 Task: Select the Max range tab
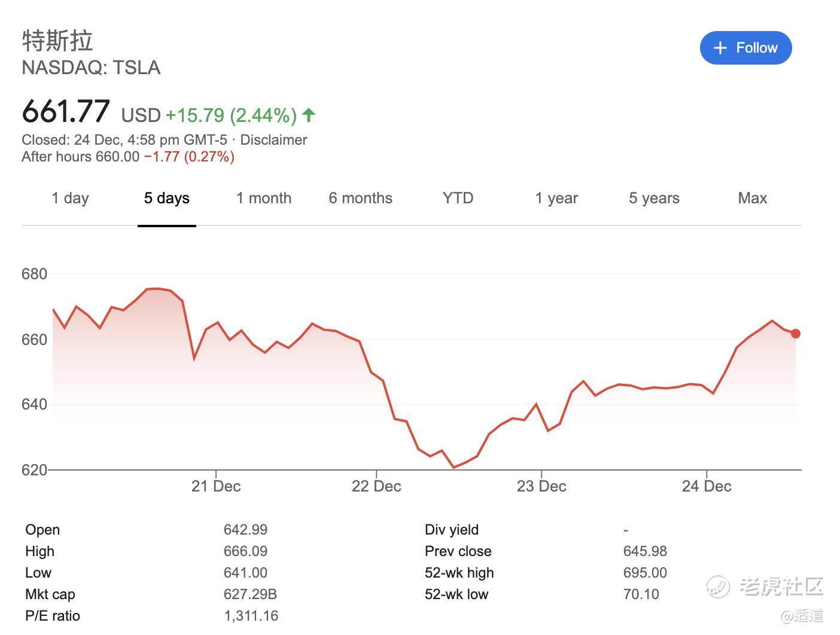752,199
